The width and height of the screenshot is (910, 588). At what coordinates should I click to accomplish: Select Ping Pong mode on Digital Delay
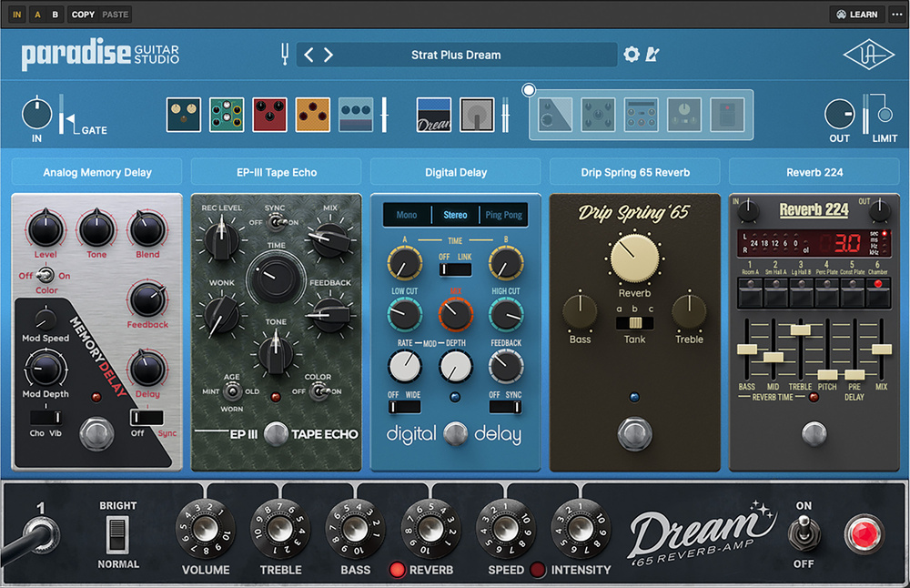(503, 216)
